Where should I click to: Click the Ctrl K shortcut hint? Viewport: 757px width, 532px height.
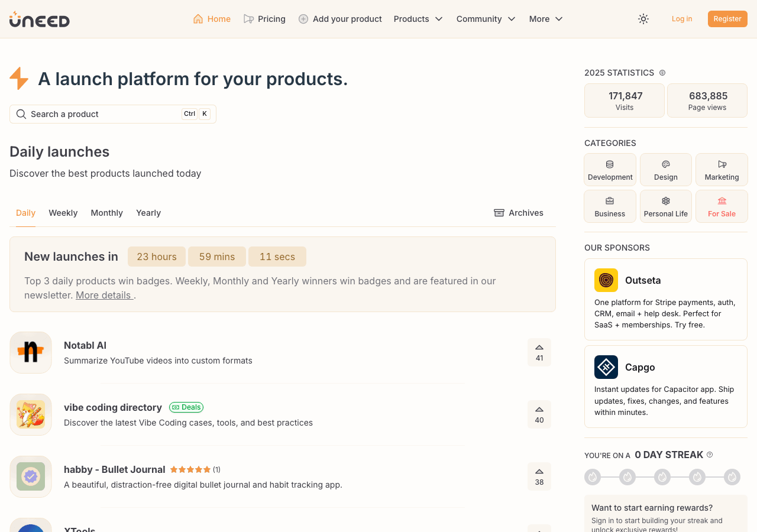196,114
